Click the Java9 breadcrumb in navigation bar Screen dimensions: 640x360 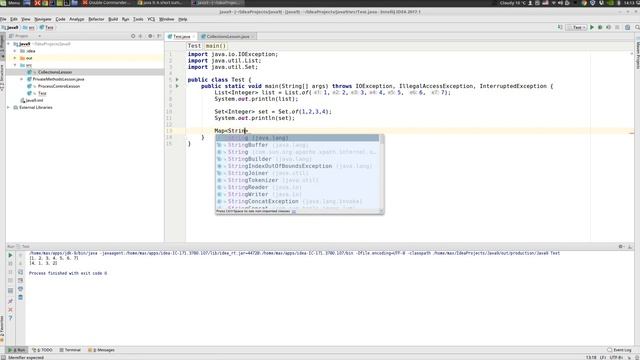pyautogui.click(x=10, y=27)
